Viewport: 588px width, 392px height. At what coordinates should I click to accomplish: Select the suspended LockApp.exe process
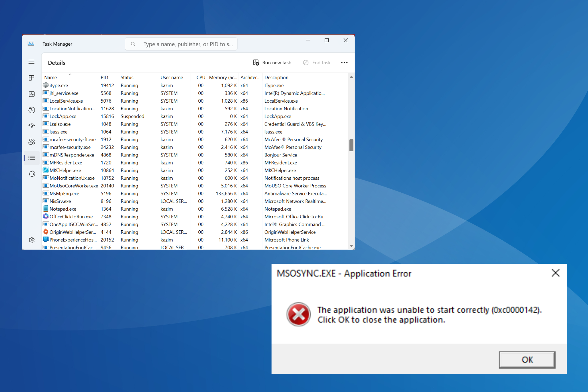[x=186, y=116]
